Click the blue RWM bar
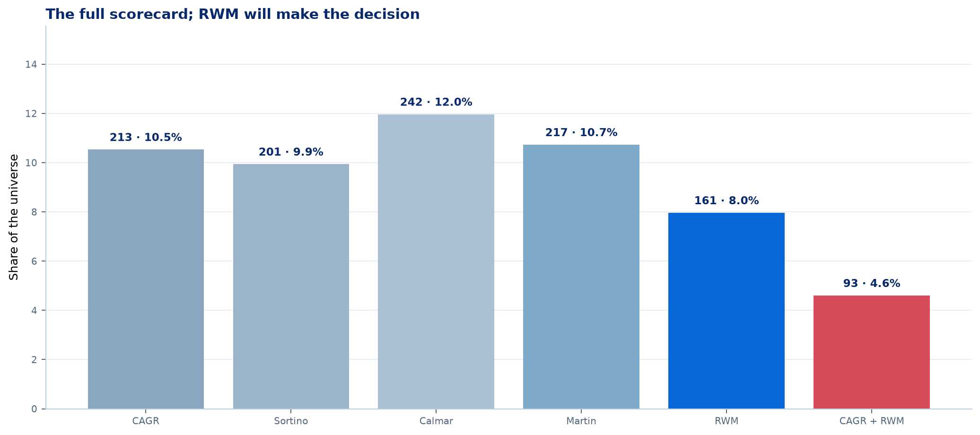This screenshot has width=980, height=435. click(726, 311)
